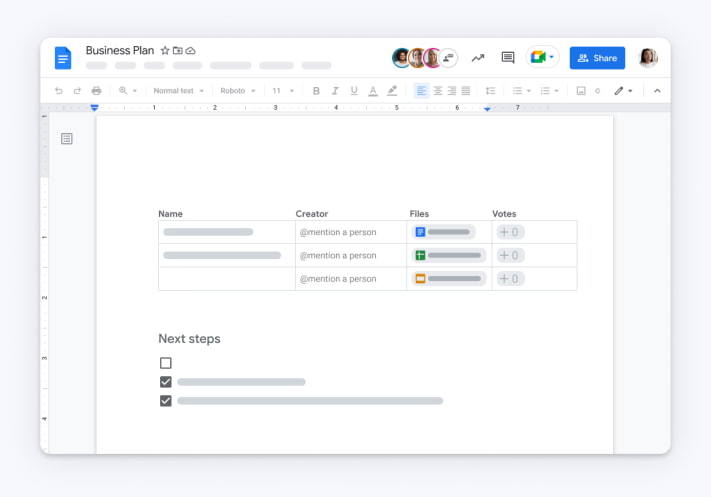This screenshot has height=497, width=711.
Task: Open the Google Meet call dropdown
Action: pyautogui.click(x=543, y=58)
